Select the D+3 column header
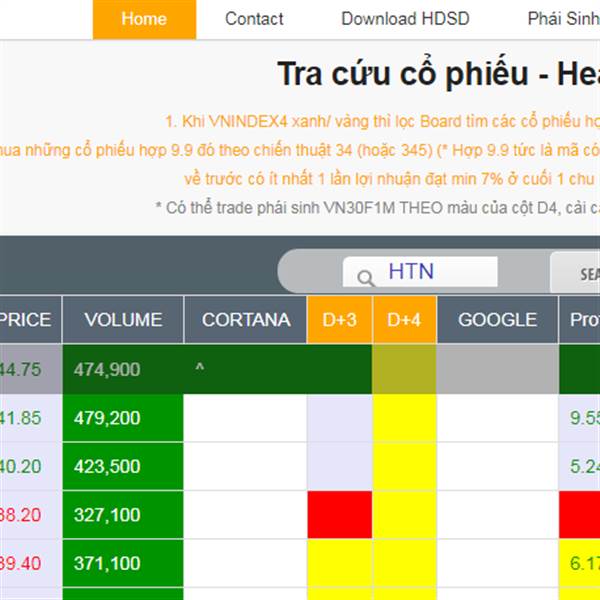600x600 pixels. 339,320
